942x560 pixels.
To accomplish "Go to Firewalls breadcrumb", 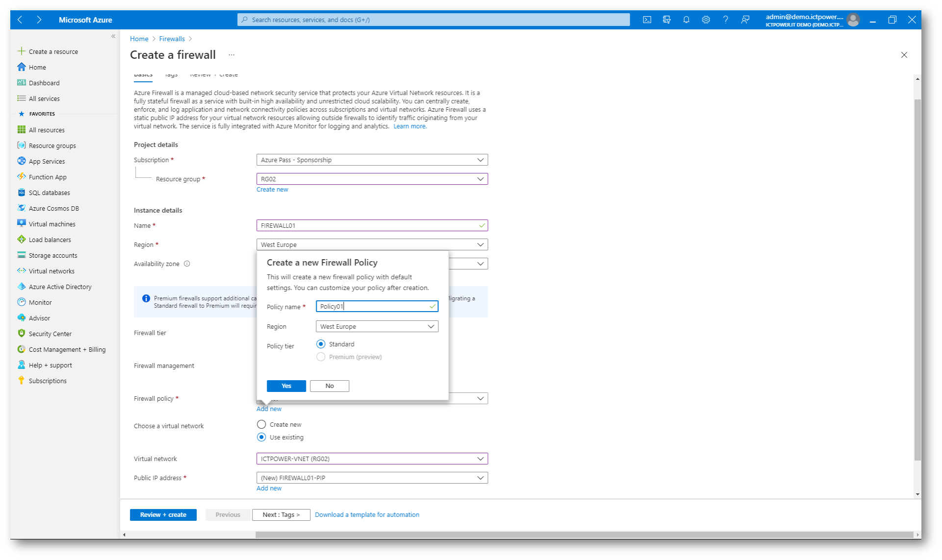I will coord(172,39).
